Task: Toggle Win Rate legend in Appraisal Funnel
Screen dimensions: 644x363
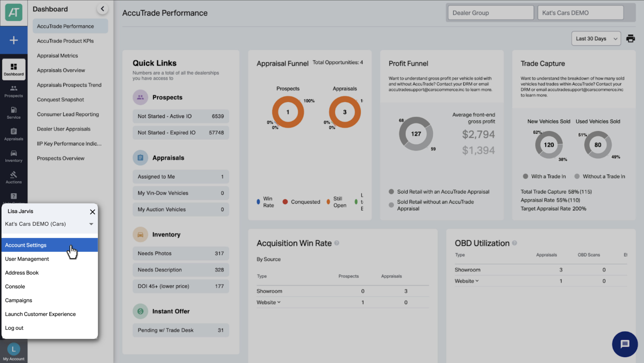Action: coord(265,202)
